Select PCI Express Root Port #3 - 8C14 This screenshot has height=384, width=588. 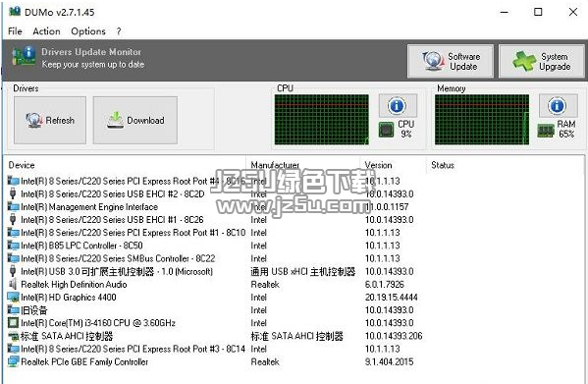click(133, 349)
